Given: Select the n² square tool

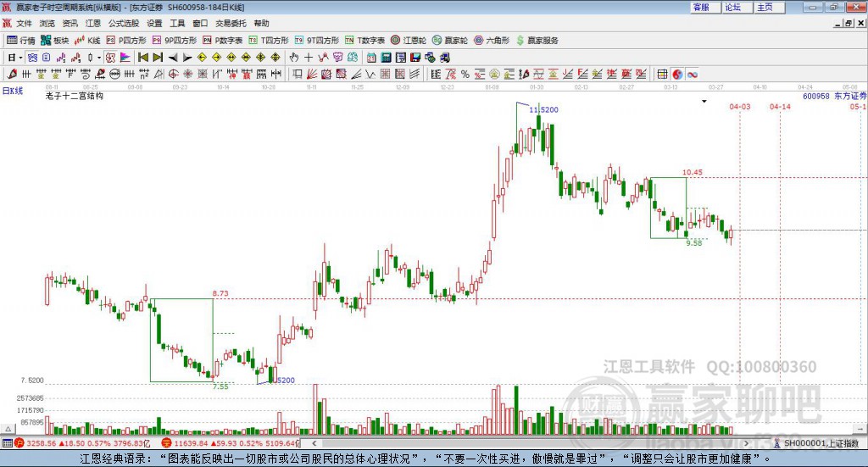Looking at the screenshot, I should (x=144, y=74).
